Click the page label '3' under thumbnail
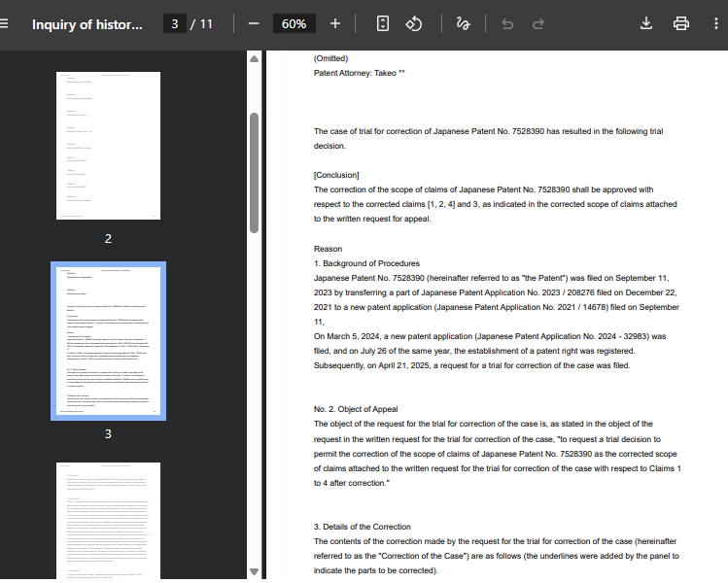The height and width of the screenshot is (583, 728). [x=108, y=434]
